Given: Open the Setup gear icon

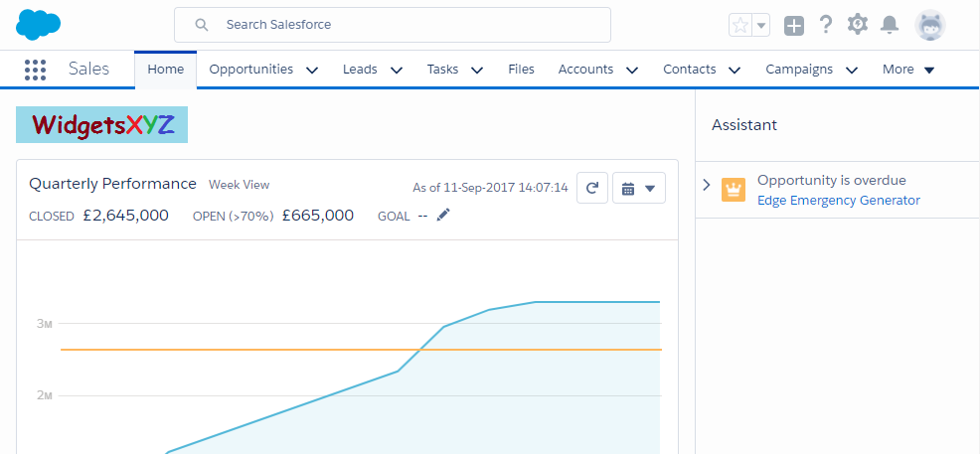Looking at the screenshot, I should coord(858,25).
